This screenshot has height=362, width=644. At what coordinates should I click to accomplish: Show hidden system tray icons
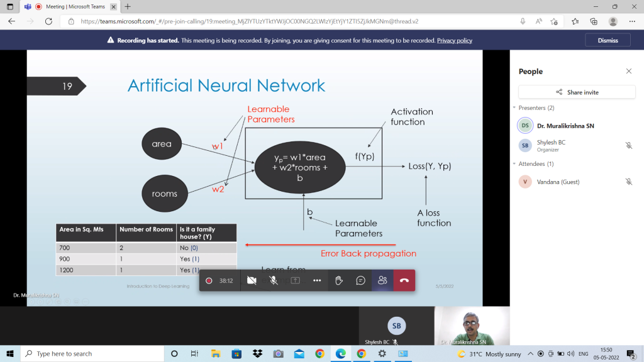530,354
